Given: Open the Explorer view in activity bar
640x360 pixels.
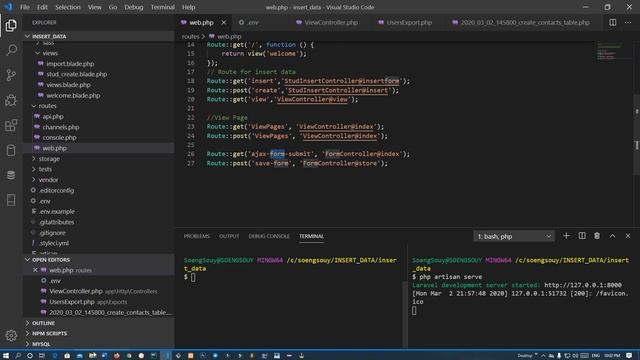Looking at the screenshot, I should pyautogui.click(x=11, y=25).
